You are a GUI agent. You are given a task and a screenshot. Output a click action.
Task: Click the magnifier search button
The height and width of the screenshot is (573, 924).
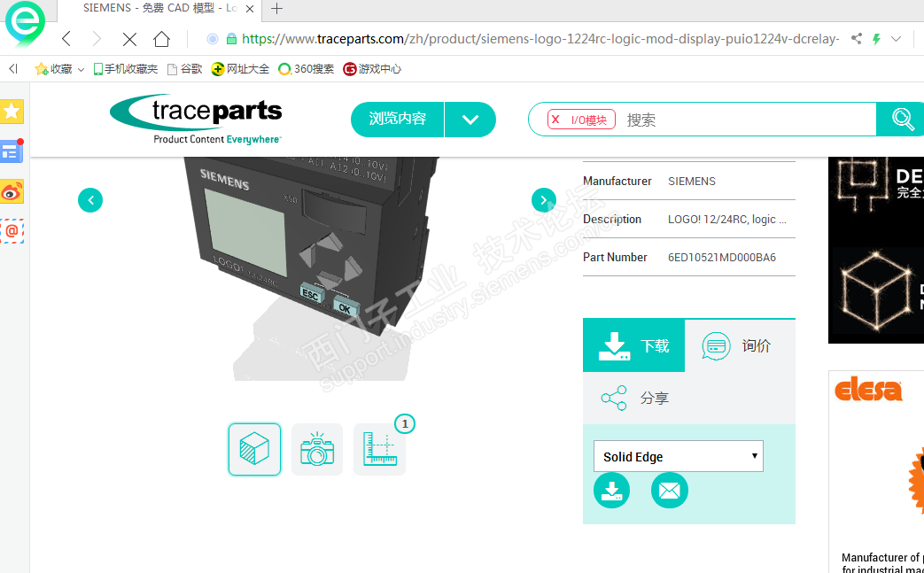(902, 119)
